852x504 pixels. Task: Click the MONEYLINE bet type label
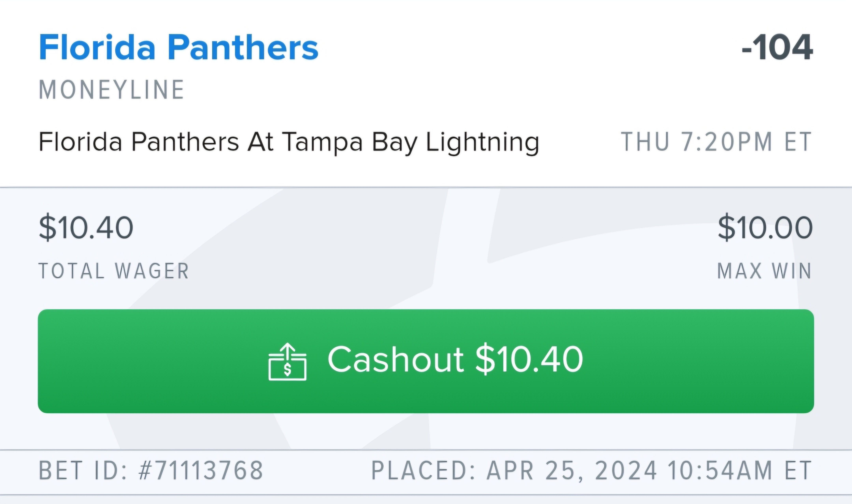click(x=112, y=90)
